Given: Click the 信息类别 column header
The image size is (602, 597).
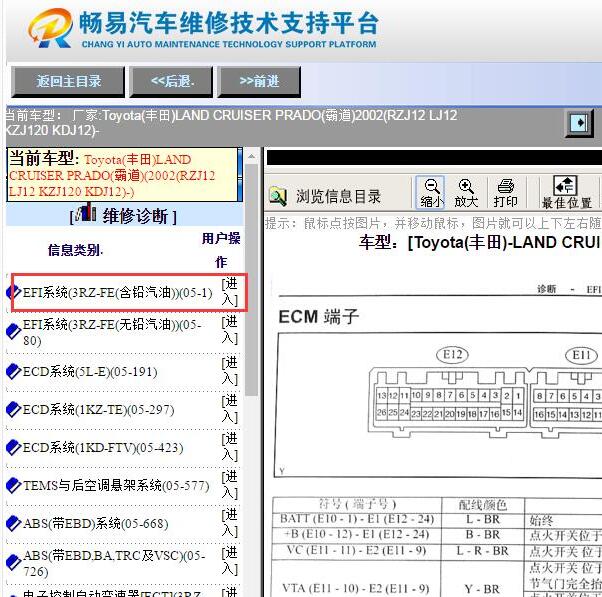Looking at the screenshot, I should [75, 250].
